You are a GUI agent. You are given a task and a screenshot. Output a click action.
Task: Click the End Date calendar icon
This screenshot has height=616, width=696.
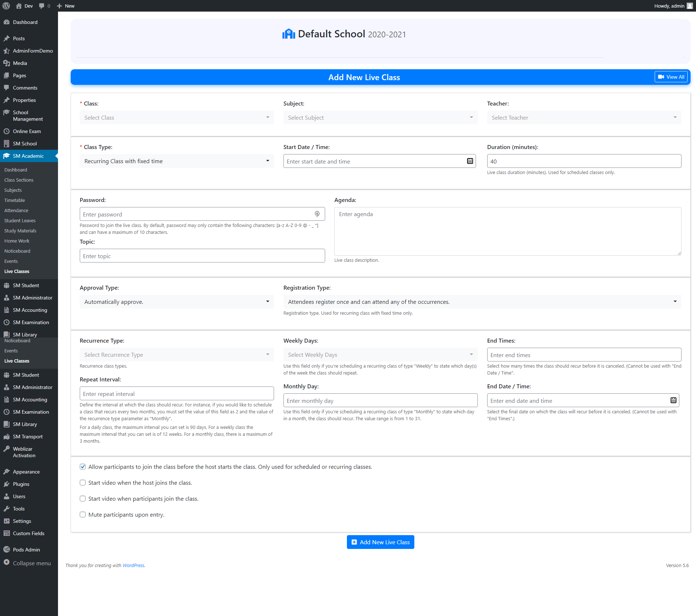(x=673, y=400)
